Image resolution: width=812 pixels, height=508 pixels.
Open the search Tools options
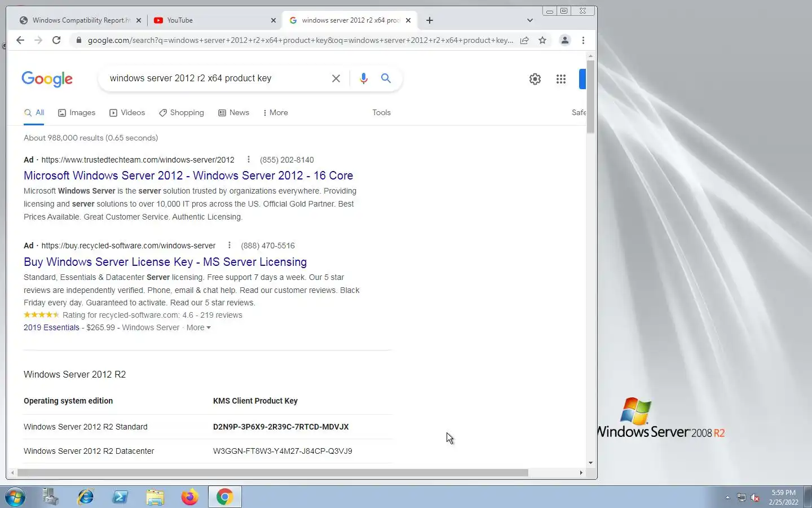point(382,113)
